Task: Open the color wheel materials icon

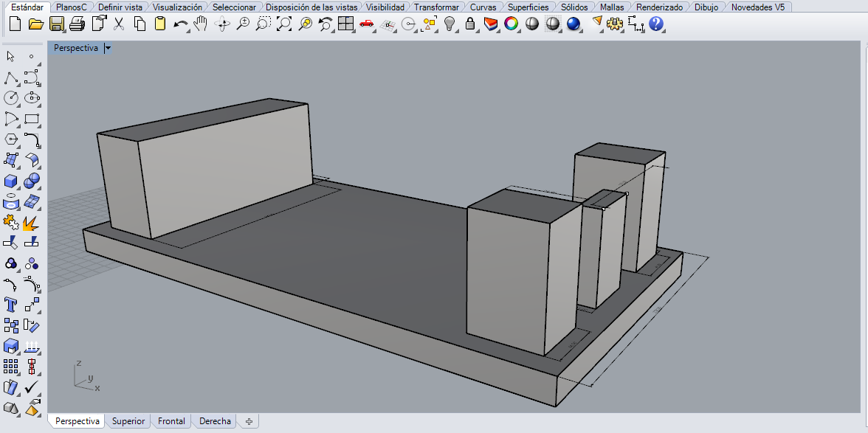Action: [511, 24]
